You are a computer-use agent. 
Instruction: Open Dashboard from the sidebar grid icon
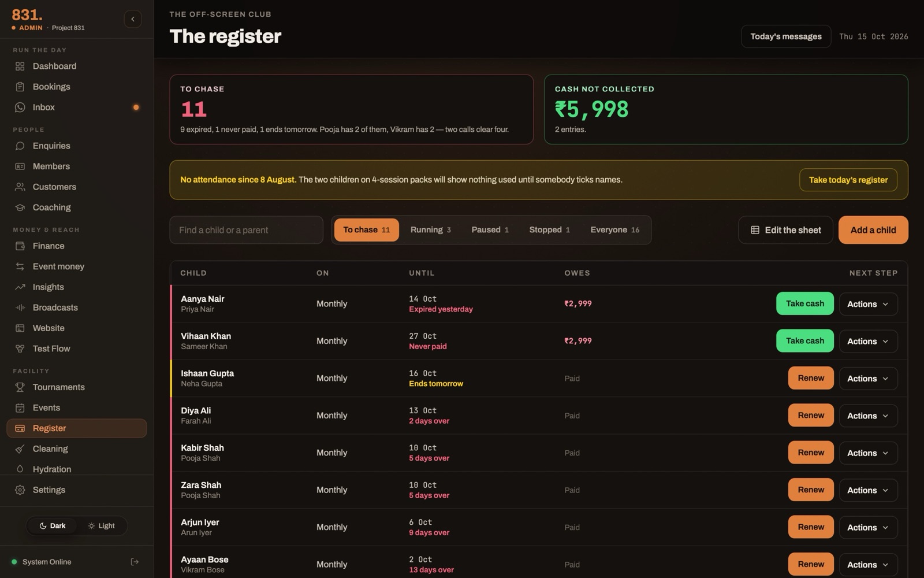point(20,66)
